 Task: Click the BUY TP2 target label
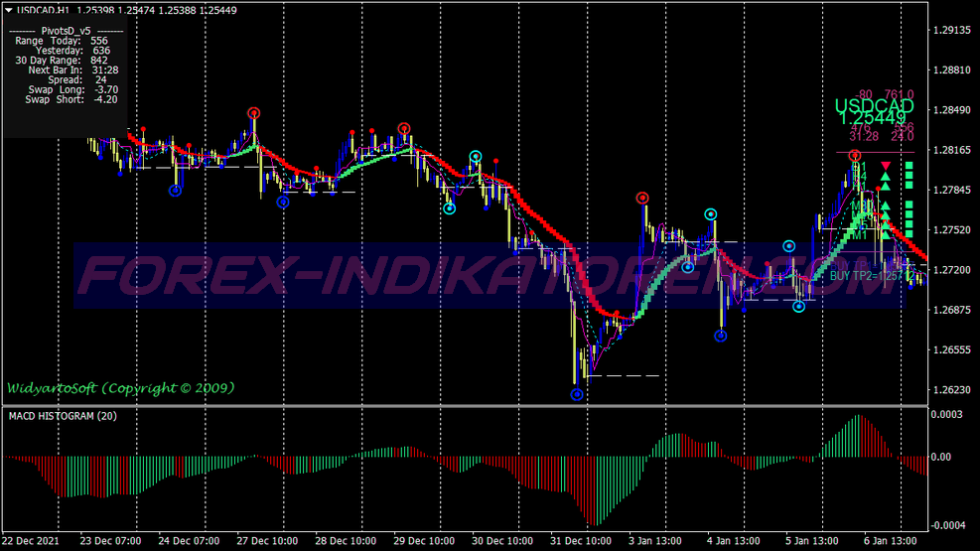[875, 276]
